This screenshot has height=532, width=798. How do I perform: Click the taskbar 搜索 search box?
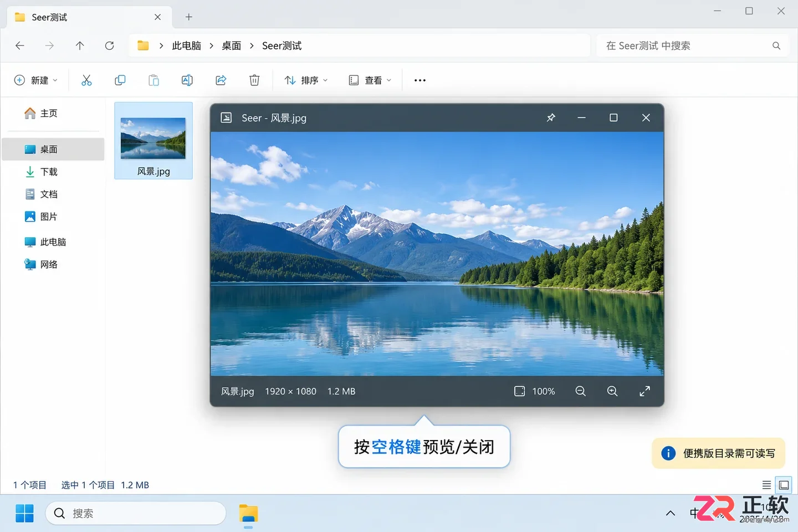136,513
